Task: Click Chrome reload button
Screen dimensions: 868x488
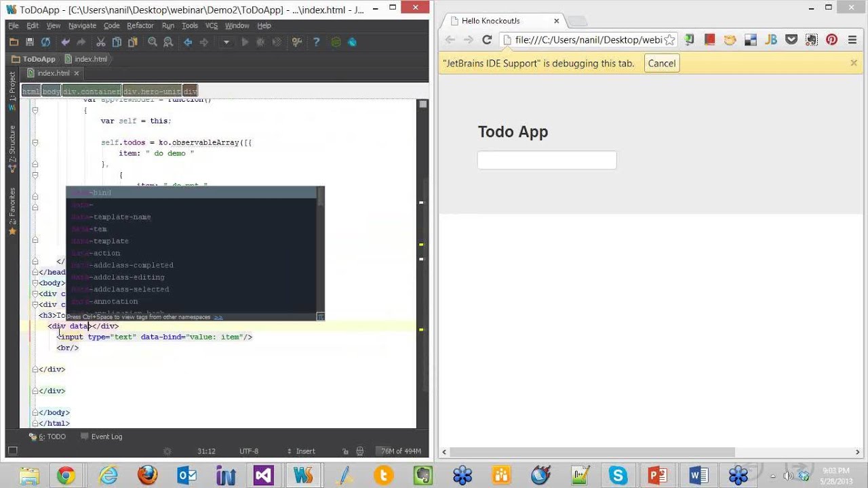Action: coord(487,40)
